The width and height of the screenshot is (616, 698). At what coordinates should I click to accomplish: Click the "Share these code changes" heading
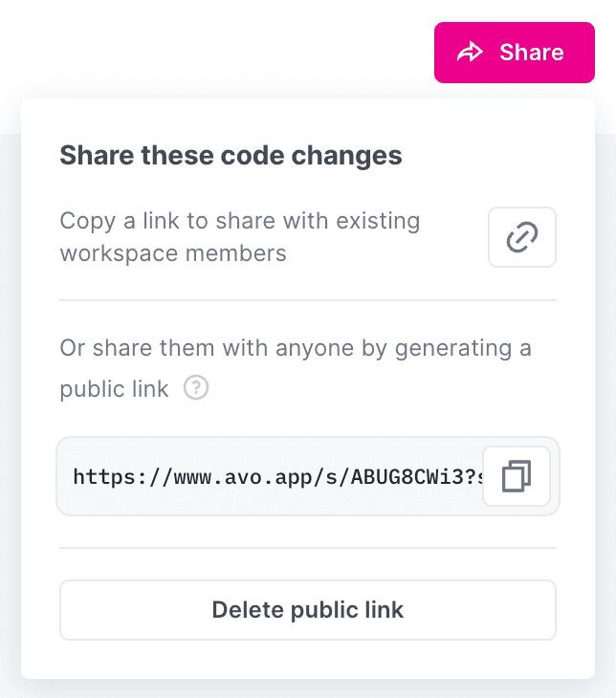click(231, 156)
